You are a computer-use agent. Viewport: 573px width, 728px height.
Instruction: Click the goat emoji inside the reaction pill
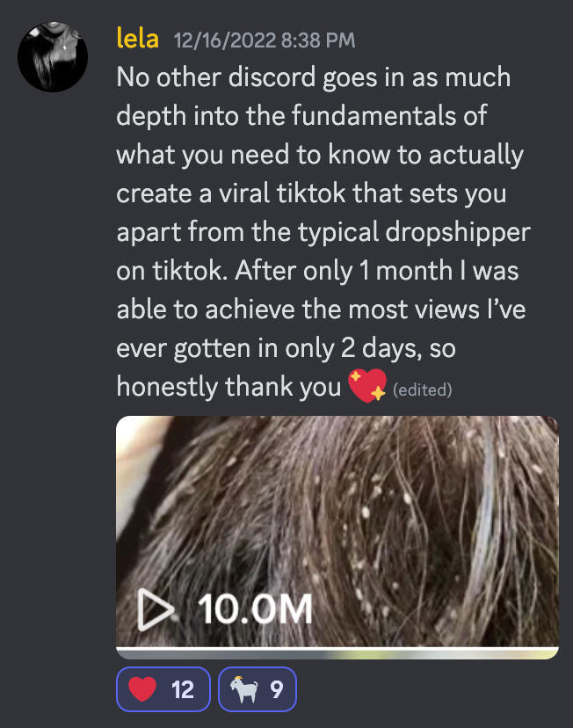(244, 689)
